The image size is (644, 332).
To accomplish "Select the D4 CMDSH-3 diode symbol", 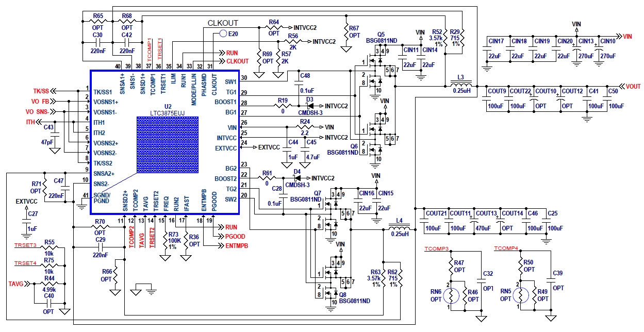I will tap(297, 178).
